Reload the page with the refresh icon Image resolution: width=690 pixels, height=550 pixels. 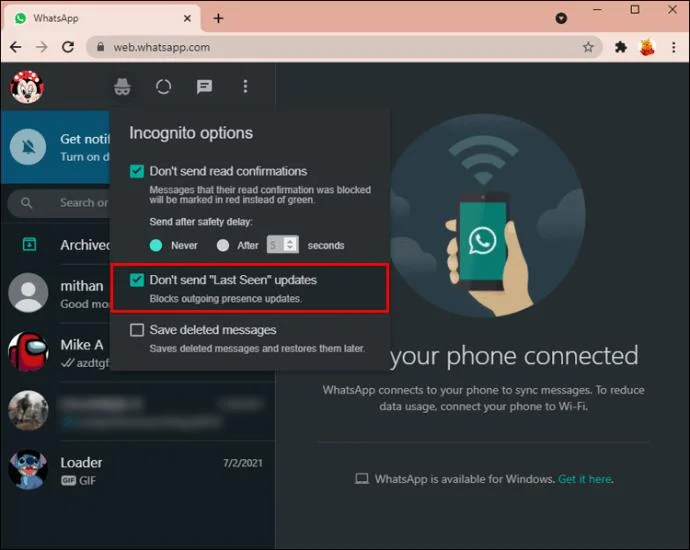pyautogui.click(x=68, y=47)
